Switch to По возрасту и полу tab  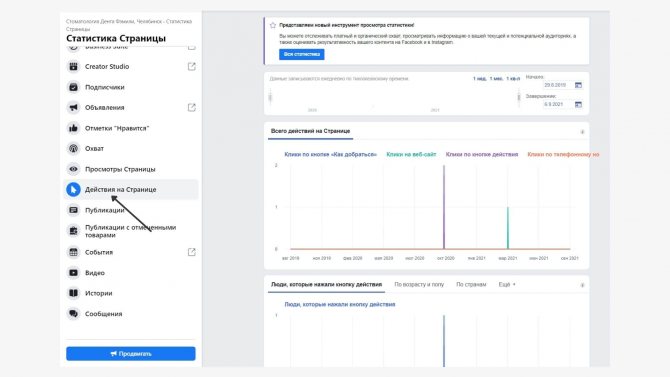click(419, 285)
